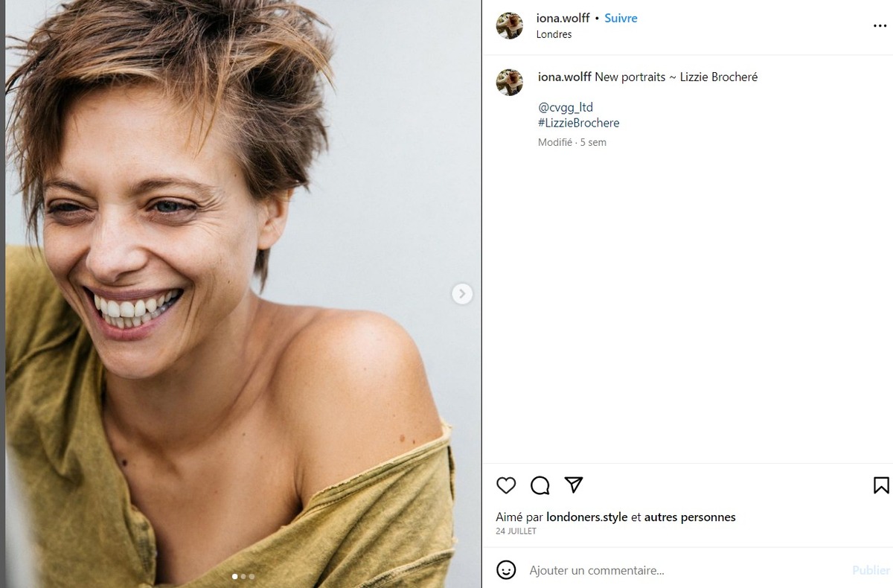Screen dimensions: 893x588
Task: Like the post with the heart icon
Action: click(506, 485)
